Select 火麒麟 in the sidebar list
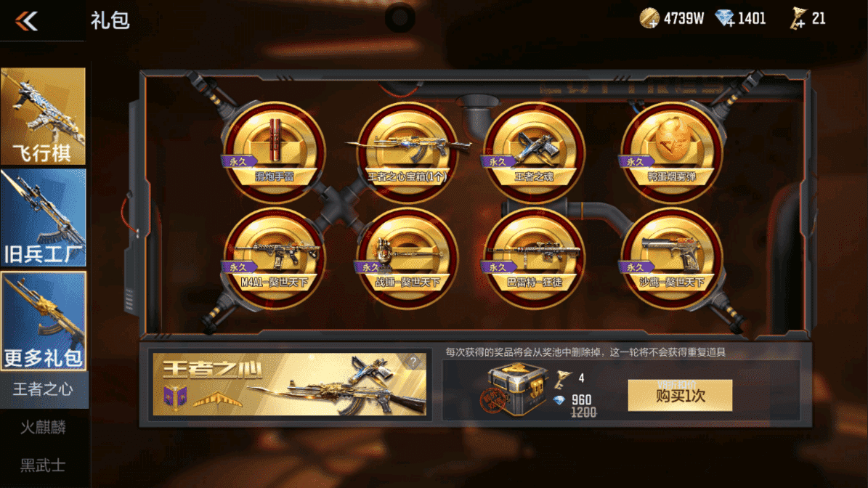 tap(43, 427)
